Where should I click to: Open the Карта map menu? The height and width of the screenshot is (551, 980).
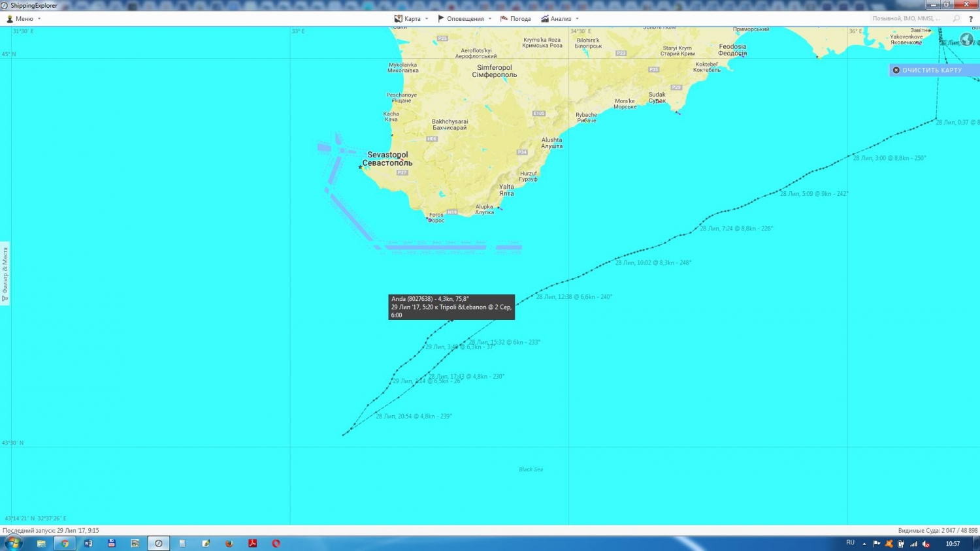pos(411,19)
